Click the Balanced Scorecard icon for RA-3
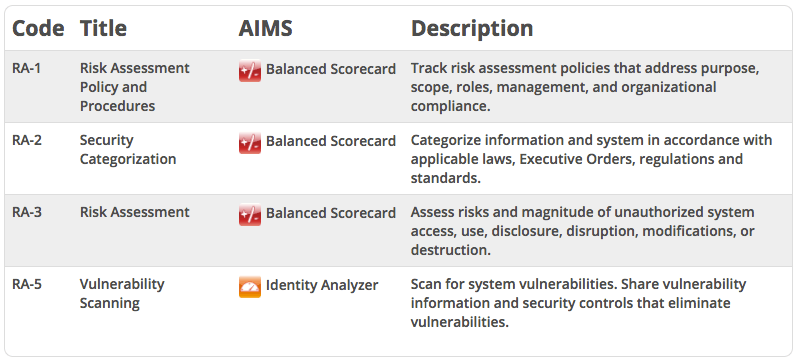This screenshot has width=798, height=361. coord(249,214)
